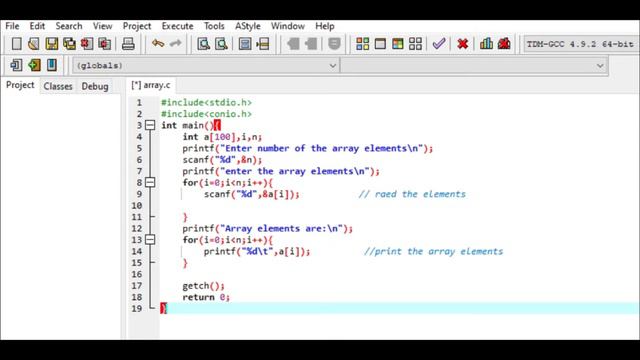640x360 pixels.
Task: Click the Print icon
Action: (x=128, y=44)
